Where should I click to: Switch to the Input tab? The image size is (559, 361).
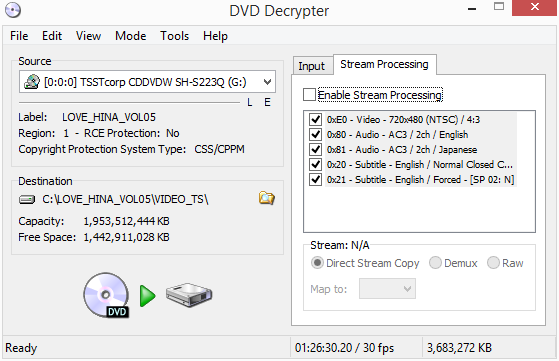312,66
